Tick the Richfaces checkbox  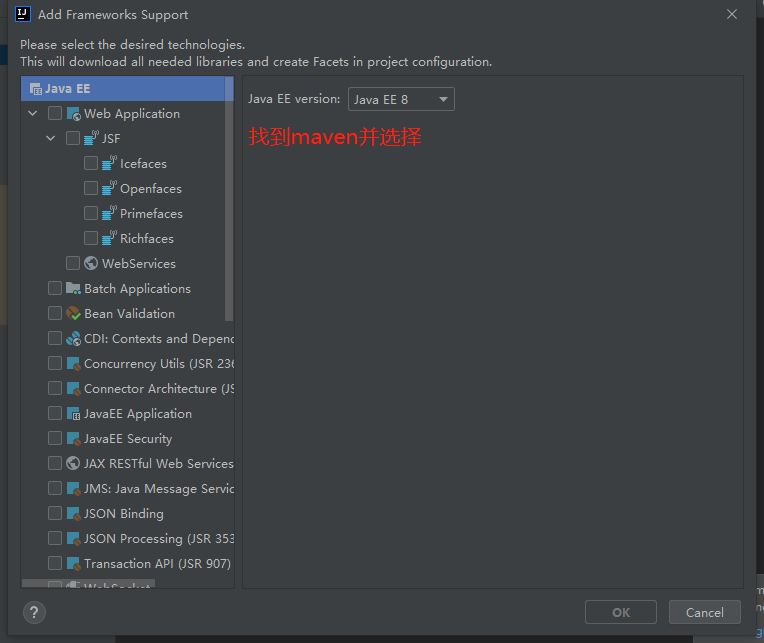(x=91, y=238)
